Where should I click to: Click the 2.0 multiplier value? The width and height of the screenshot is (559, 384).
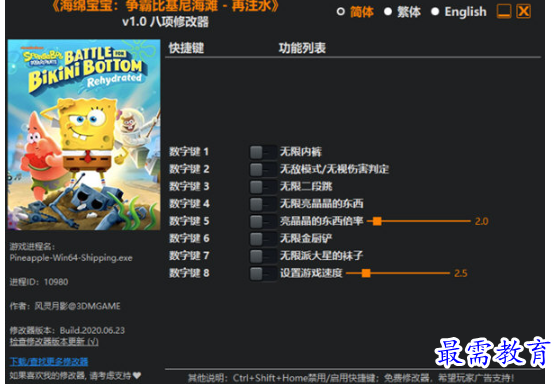coord(482,221)
